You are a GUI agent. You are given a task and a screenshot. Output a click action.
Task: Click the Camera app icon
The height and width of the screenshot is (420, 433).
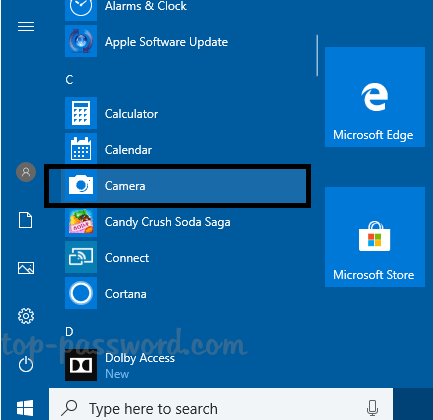pyautogui.click(x=81, y=185)
